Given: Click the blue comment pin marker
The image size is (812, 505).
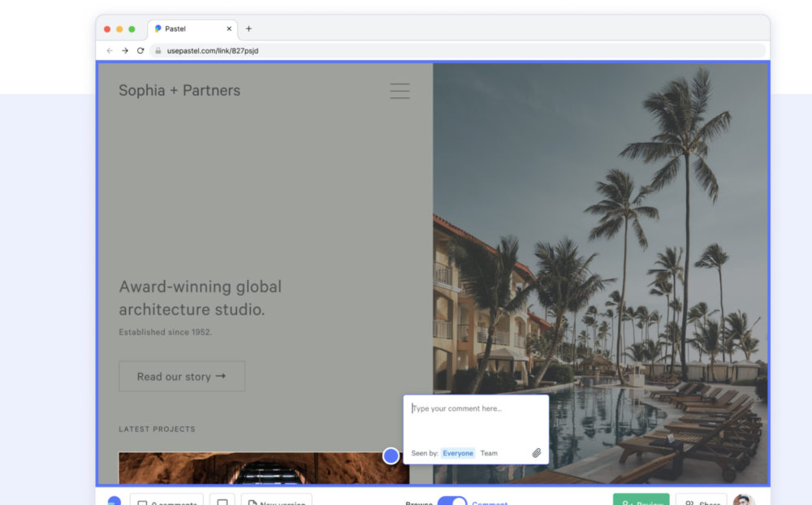Looking at the screenshot, I should click(x=391, y=455).
